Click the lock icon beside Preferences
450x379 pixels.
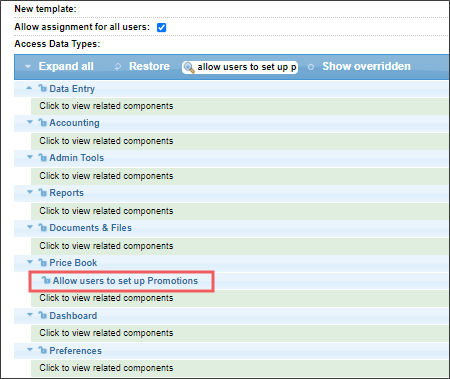(x=42, y=350)
